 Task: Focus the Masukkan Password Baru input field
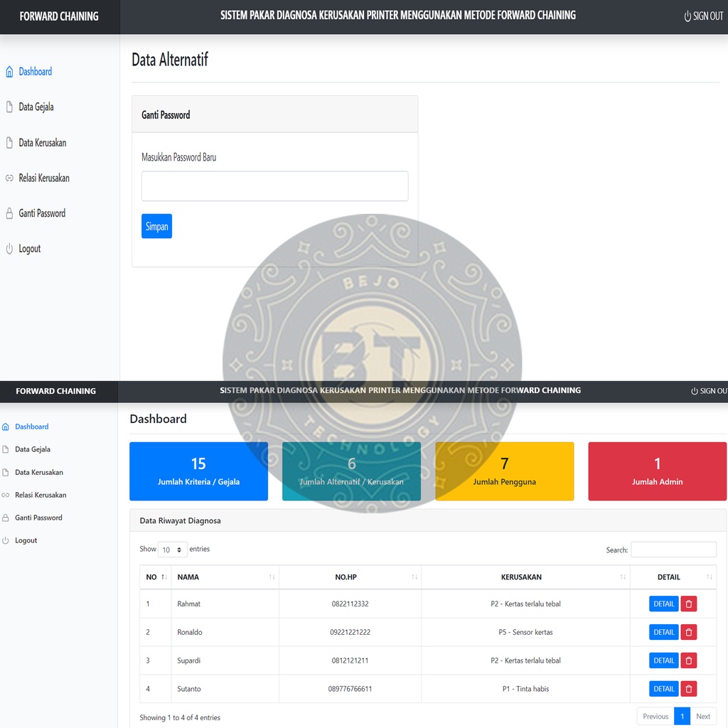pos(275,186)
